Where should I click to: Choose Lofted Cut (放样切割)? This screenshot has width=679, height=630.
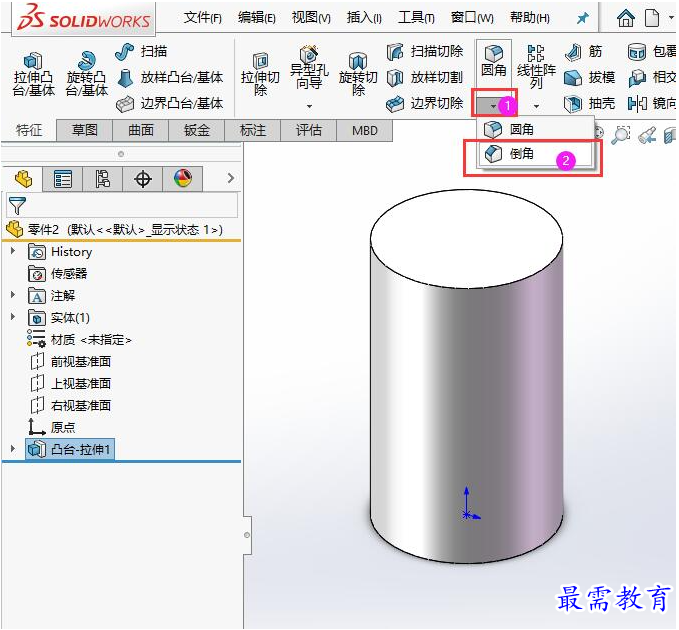coord(425,78)
